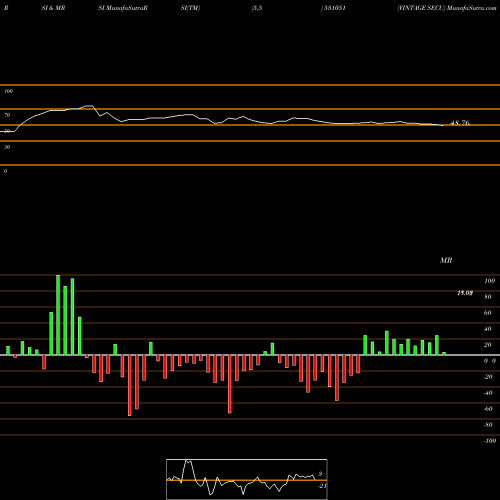Screen dimensions: 500x500
Task: Select the "70" RSI axis label
Action: (7, 115)
